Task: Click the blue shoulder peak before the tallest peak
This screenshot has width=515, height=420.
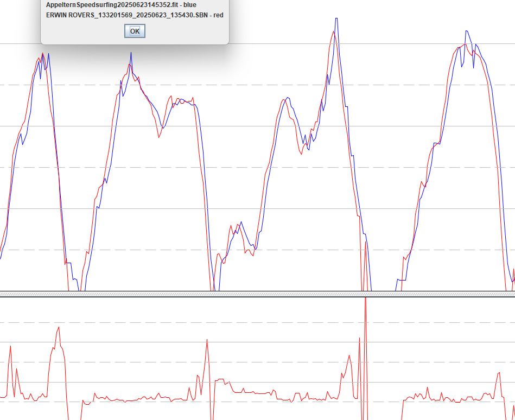Action: [288, 98]
